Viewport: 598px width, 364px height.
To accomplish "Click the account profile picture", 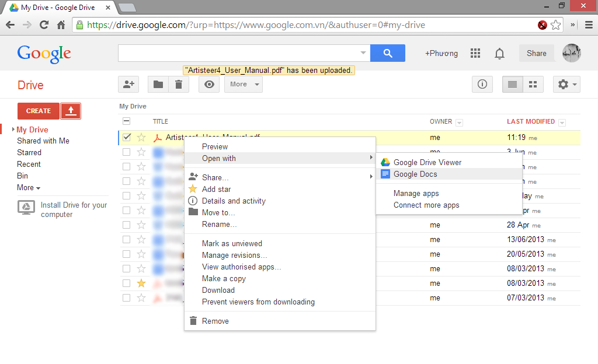I will 572,53.
